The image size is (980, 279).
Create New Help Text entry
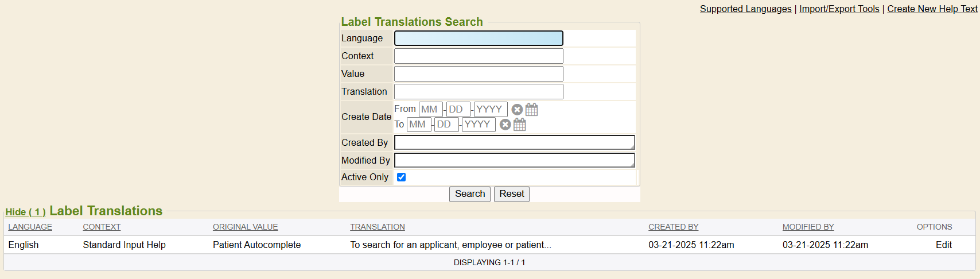click(x=932, y=9)
